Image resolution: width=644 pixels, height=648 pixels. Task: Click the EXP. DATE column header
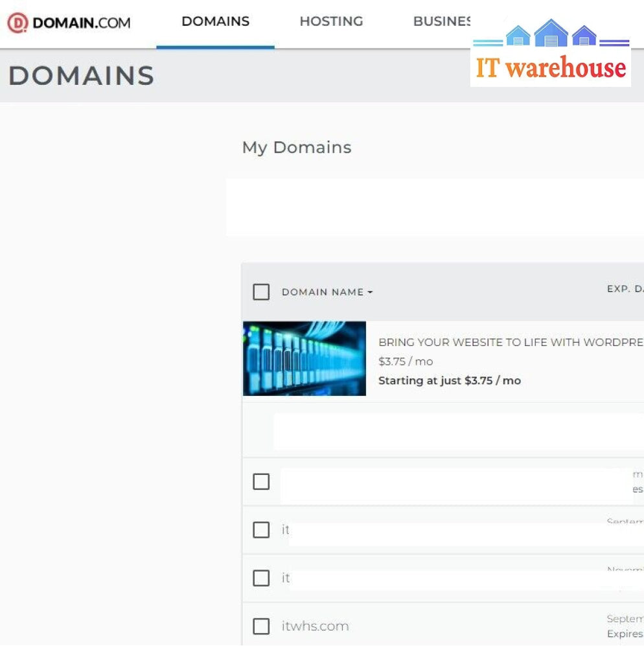tap(625, 288)
